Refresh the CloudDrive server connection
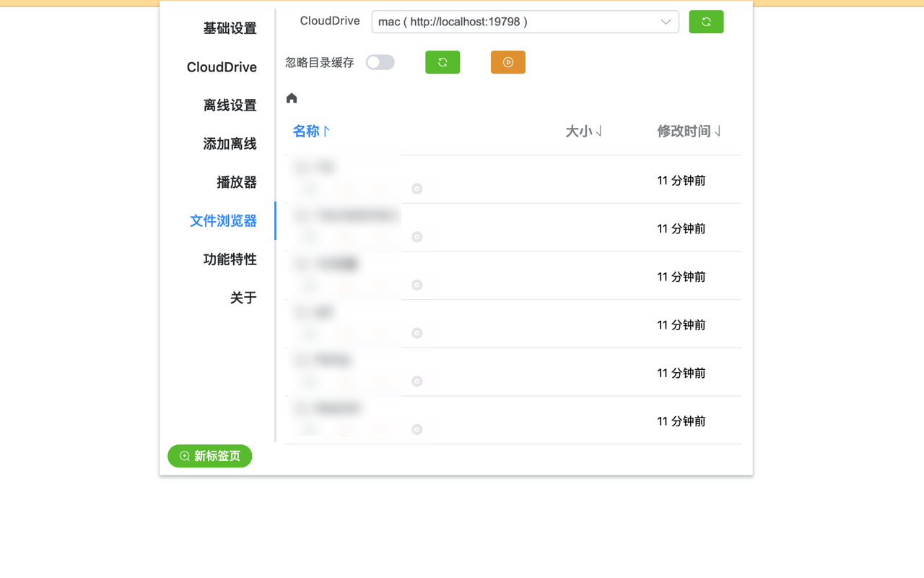 point(706,22)
